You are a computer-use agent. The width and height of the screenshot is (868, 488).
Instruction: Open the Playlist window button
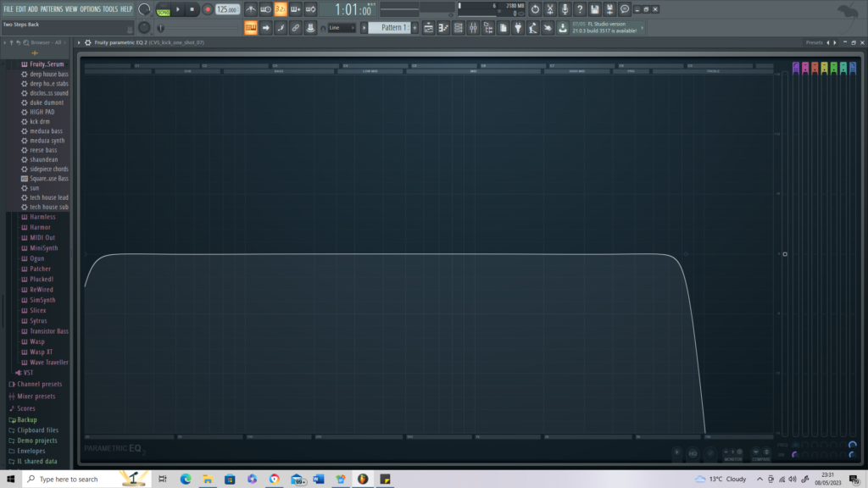(428, 28)
